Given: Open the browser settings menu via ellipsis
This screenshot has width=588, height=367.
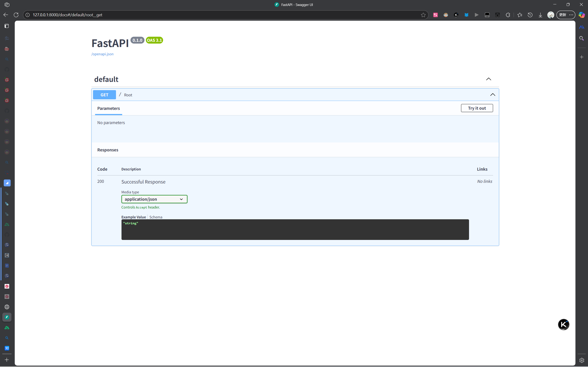Looking at the screenshot, I should [x=571, y=15].
